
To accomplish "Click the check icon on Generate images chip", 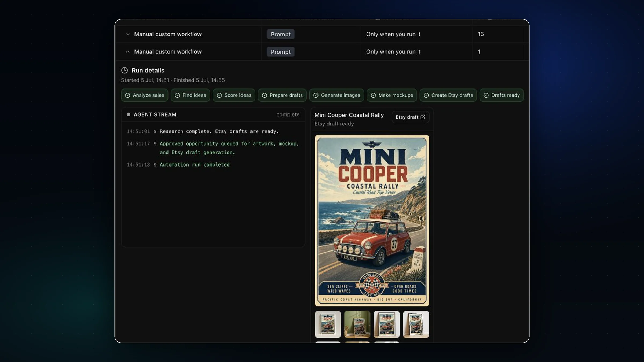I will pyautogui.click(x=316, y=95).
